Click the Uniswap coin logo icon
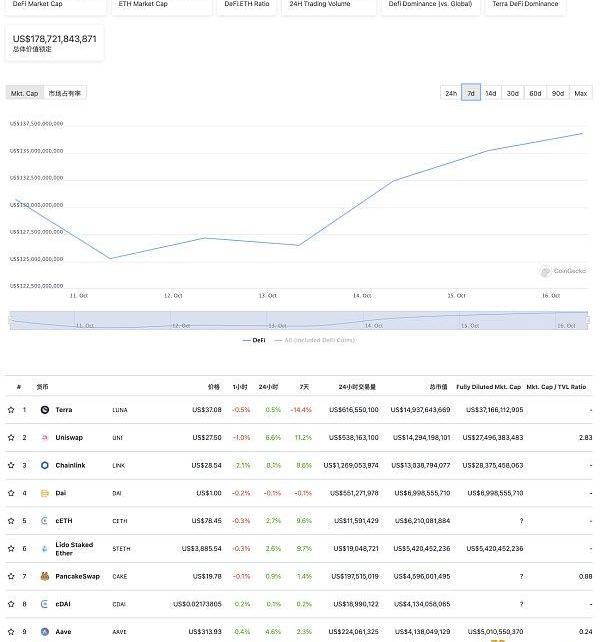Viewport: 600px width, 642px height. (x=45, y=437)
